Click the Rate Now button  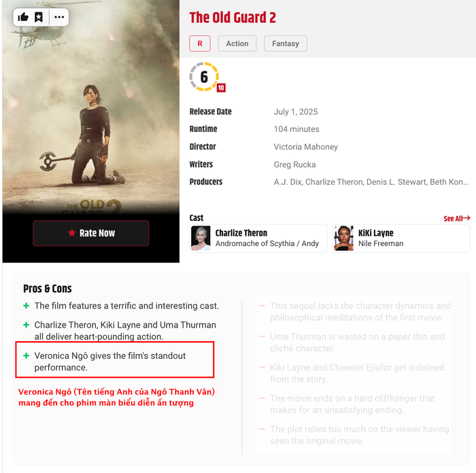click(x=90, y=233)
